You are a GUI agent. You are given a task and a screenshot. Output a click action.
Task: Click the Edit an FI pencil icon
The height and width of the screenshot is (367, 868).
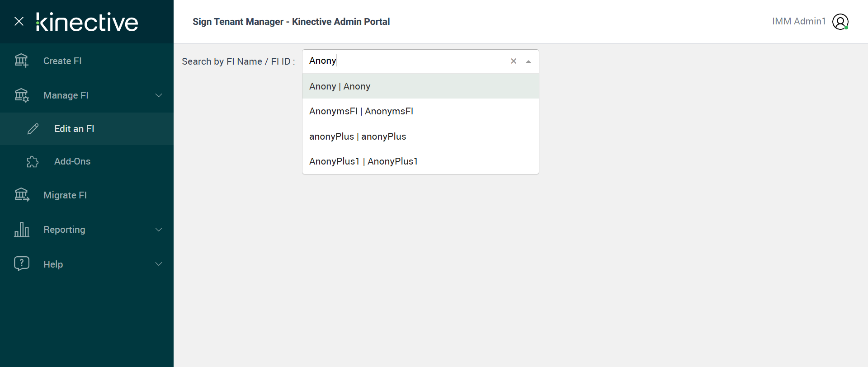pyautogui.click(x=33, y=129)
